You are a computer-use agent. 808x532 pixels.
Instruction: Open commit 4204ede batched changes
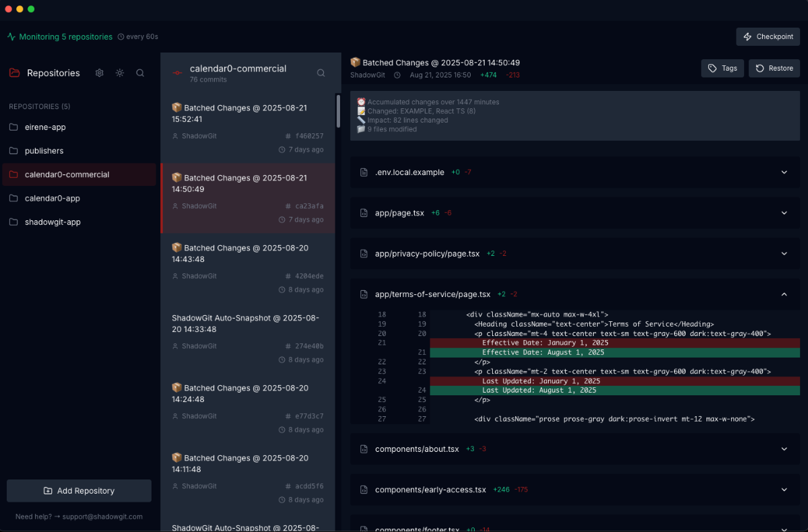(x=247, y=268)
